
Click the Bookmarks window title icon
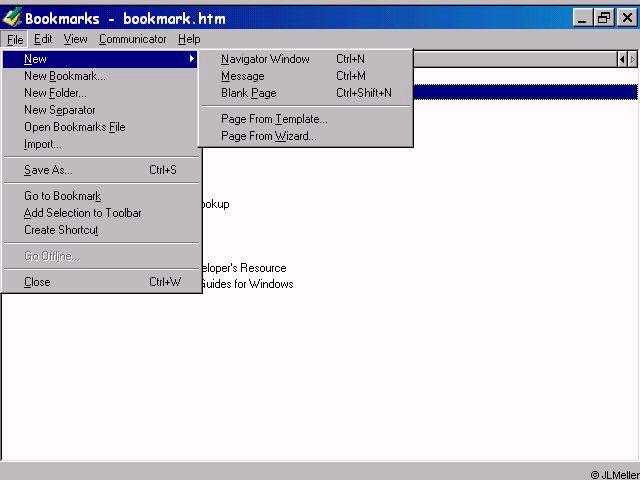(11, 18)
